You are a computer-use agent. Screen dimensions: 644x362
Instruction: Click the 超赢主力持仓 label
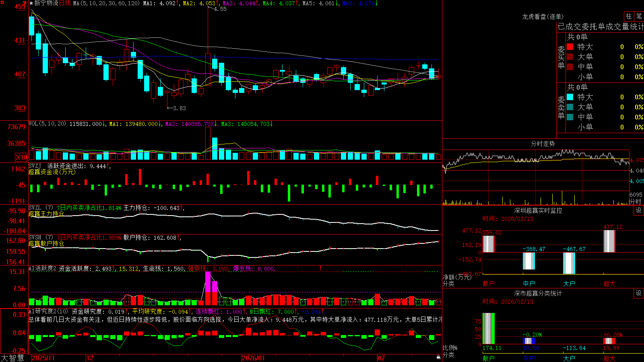[x=46, y=214]
